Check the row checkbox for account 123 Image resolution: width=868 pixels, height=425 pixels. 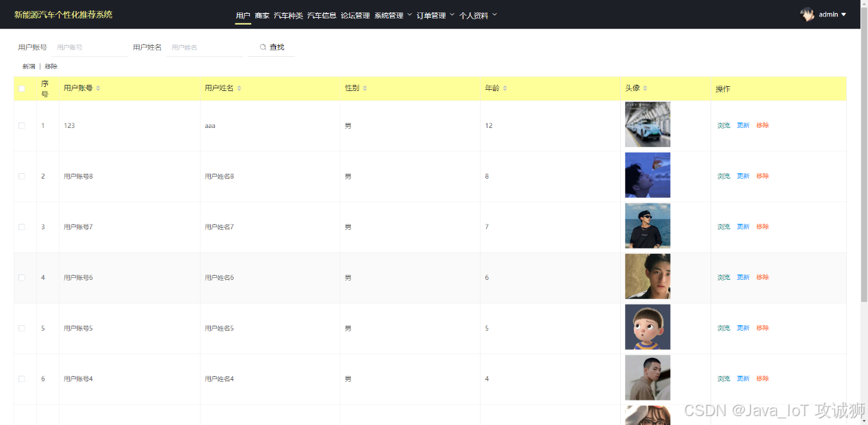[22, 125]
